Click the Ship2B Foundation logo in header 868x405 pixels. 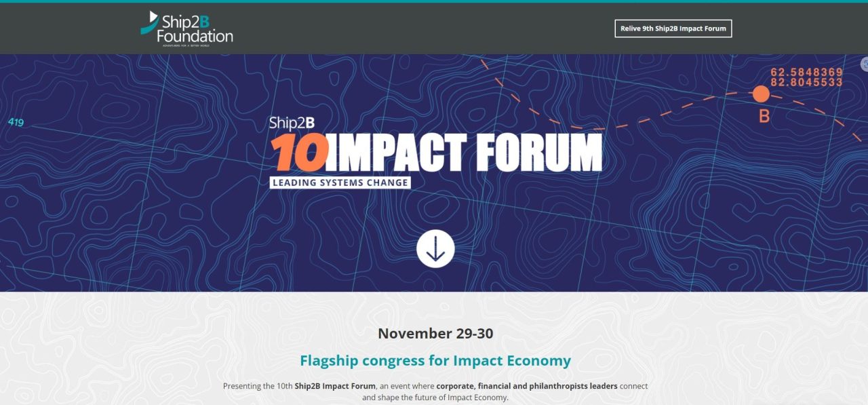click(x=186, y=28)
